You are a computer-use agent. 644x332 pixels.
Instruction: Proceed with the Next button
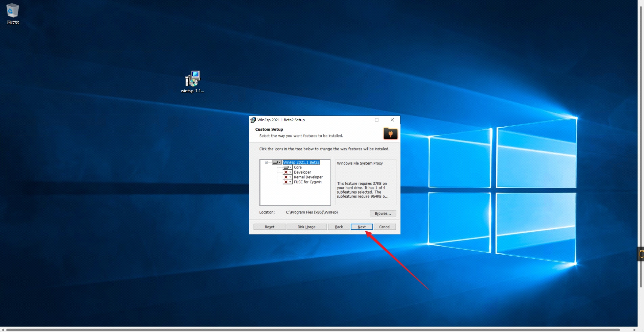click(362, 227)
